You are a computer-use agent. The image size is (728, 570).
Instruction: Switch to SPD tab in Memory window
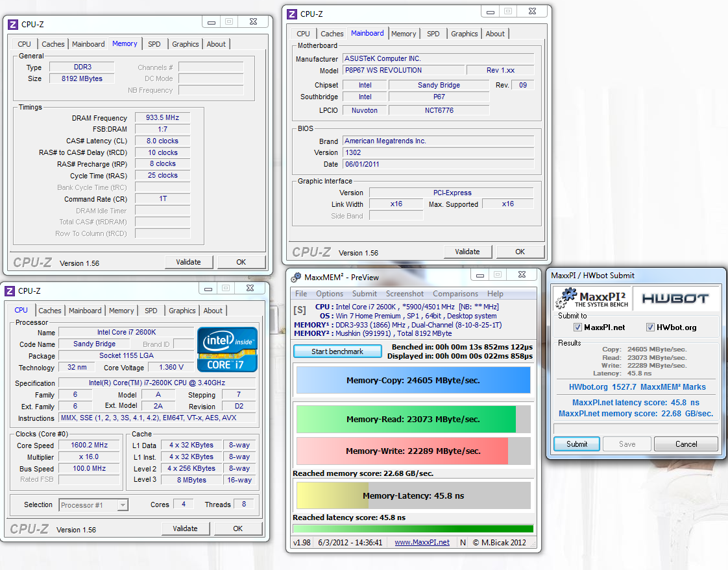point(154,44)
